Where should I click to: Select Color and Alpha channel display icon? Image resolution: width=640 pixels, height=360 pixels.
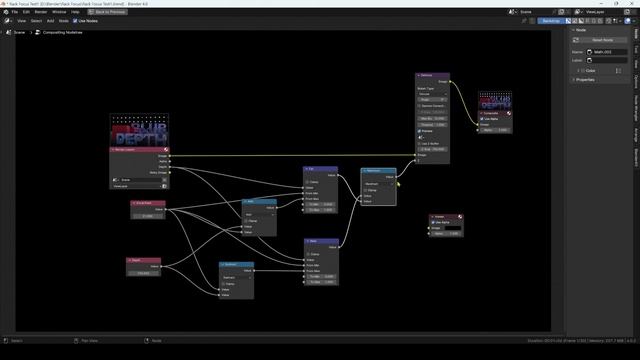coord(568,21)
